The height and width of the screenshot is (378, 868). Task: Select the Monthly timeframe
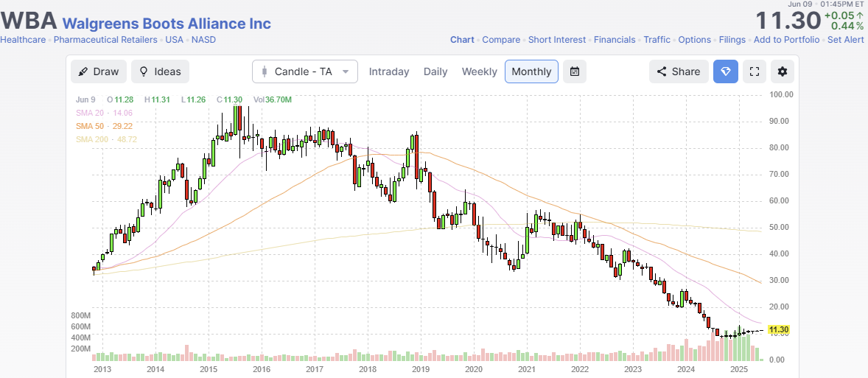pyautogui.click(x=531, y=71)
